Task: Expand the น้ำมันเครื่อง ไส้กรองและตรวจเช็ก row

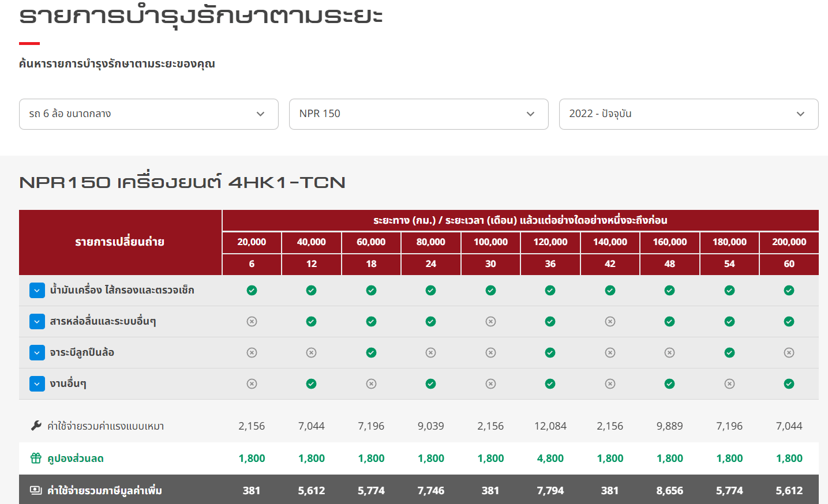Action: point(37,291)
